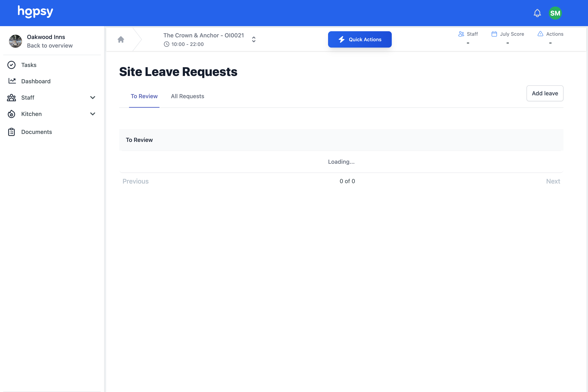Click the Staff people icon in sidebar

point(11,98)
